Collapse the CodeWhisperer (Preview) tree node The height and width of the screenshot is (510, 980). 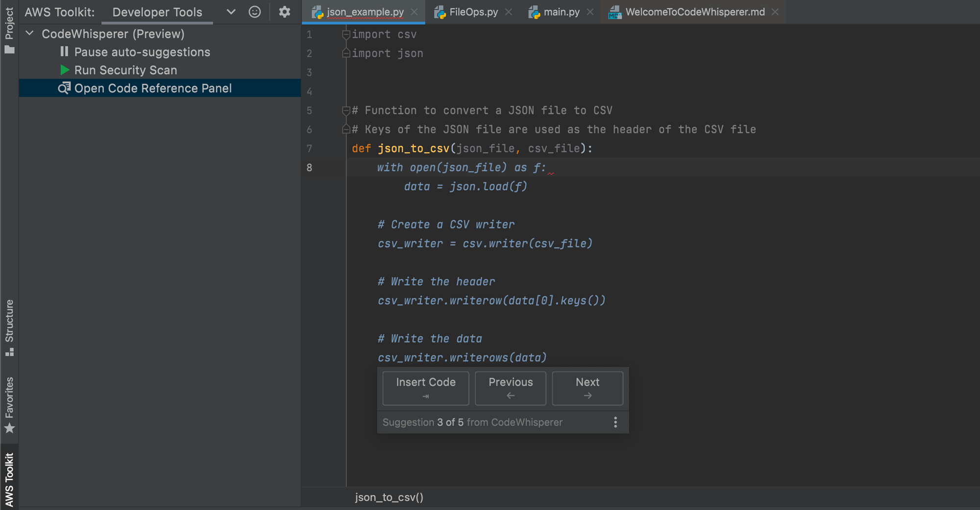click(29, 33)
